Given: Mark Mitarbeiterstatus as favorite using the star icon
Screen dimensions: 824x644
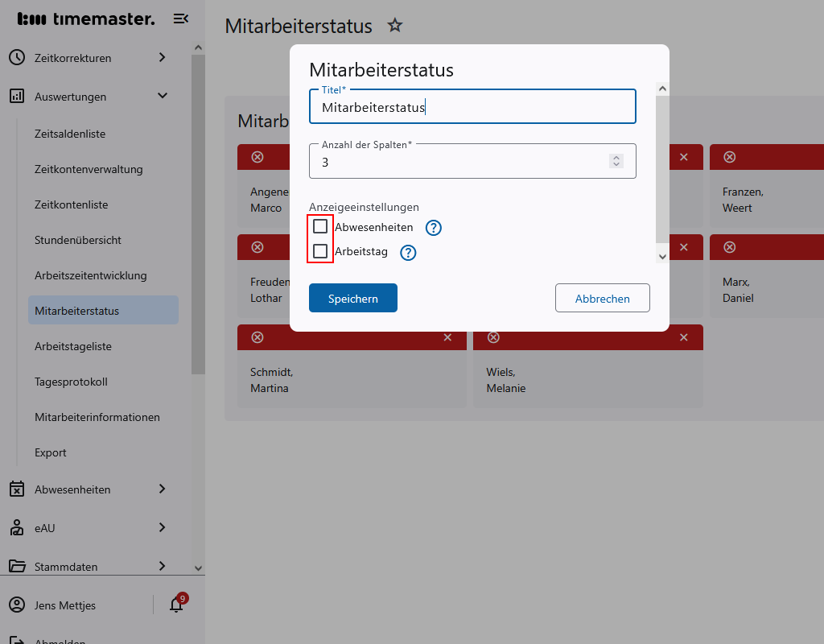Looking at the screenshot, I should point(394,25).
